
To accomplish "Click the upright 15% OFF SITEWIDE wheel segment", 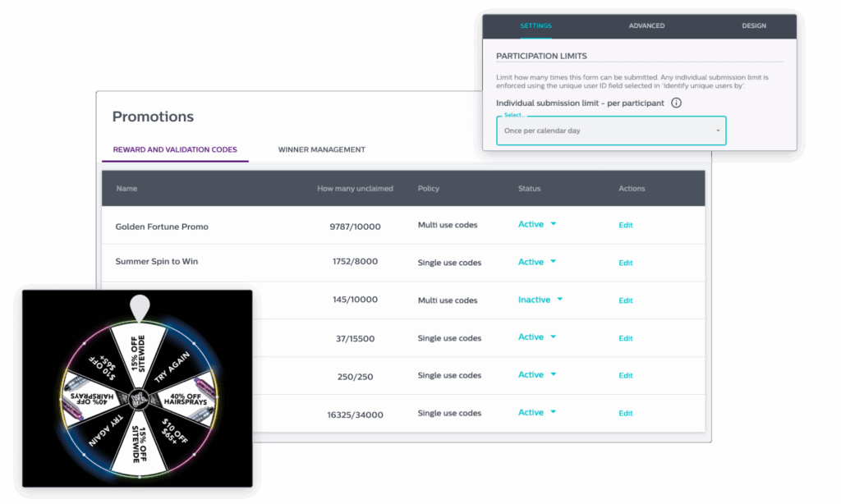I will tap(138, 353).
